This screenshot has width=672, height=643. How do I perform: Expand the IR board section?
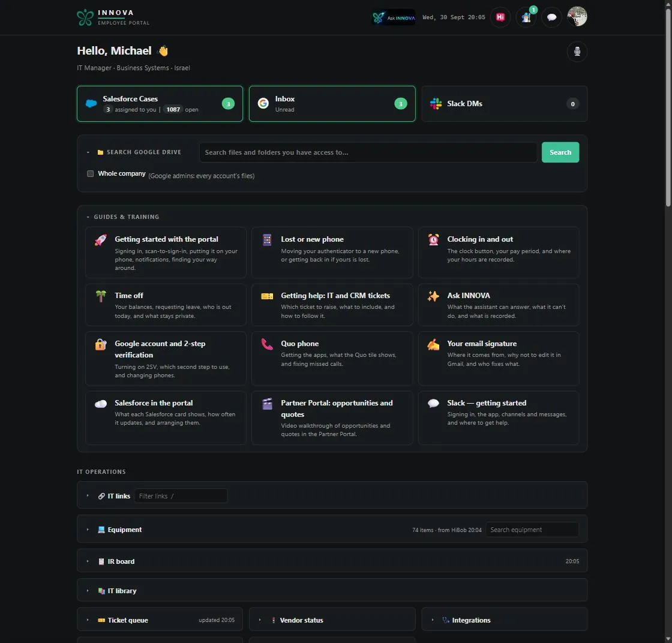pos(88,561)
